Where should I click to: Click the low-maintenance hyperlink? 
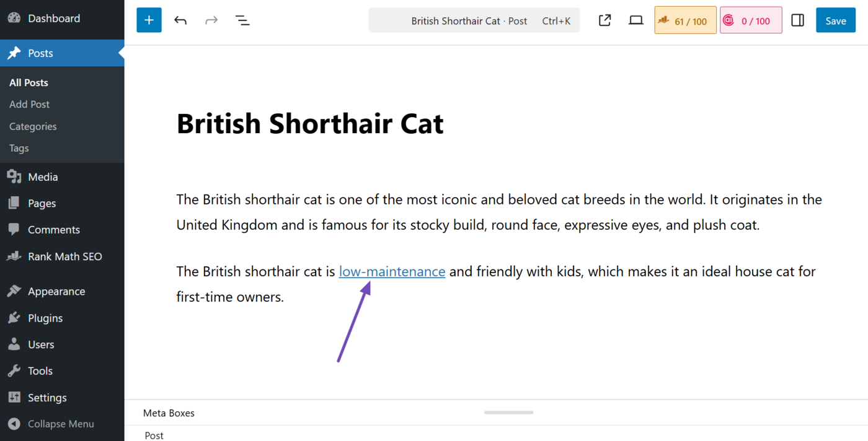392,271
